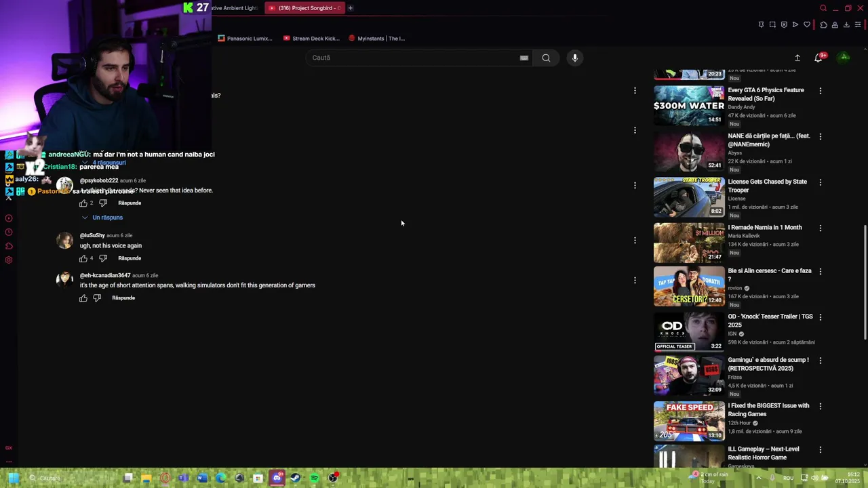The width and height of the screenshot is (868, 488).
Task: Open the browser downloads icon
Action: tap(846, 24)
